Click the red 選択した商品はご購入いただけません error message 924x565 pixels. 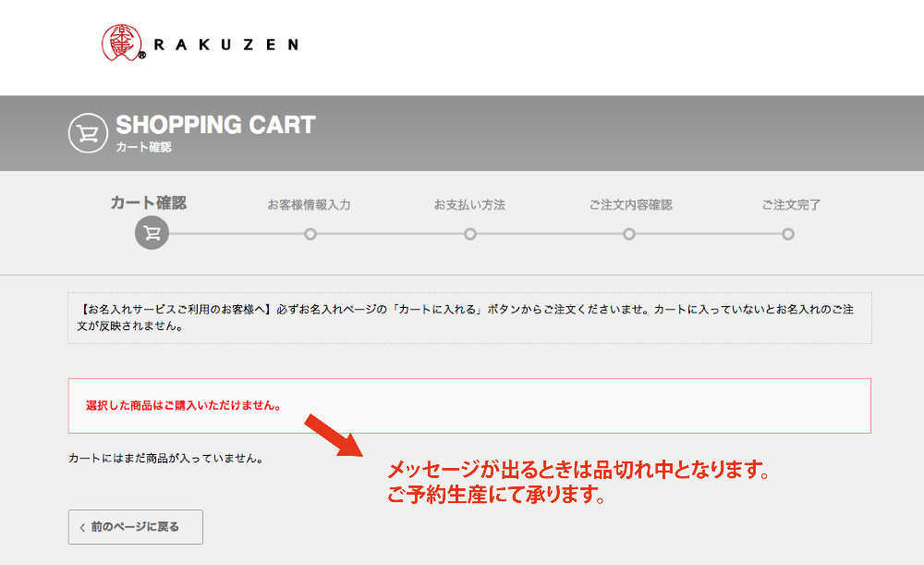click(x=183, y=405)
